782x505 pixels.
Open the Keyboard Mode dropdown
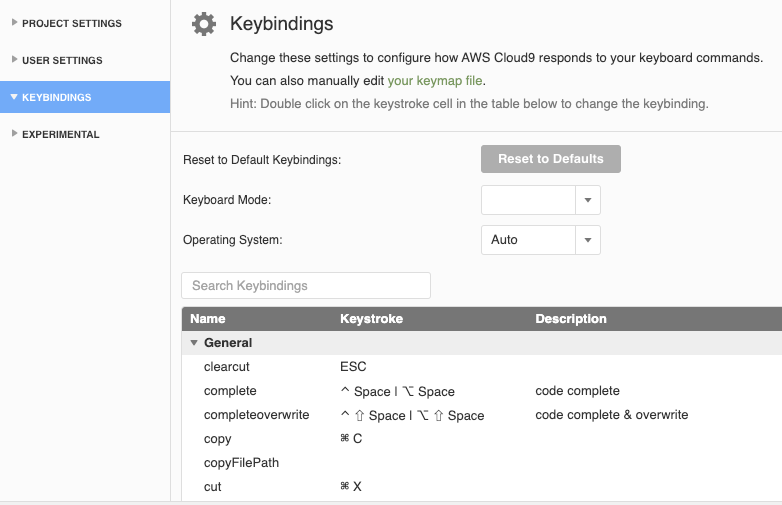point(541,200)
